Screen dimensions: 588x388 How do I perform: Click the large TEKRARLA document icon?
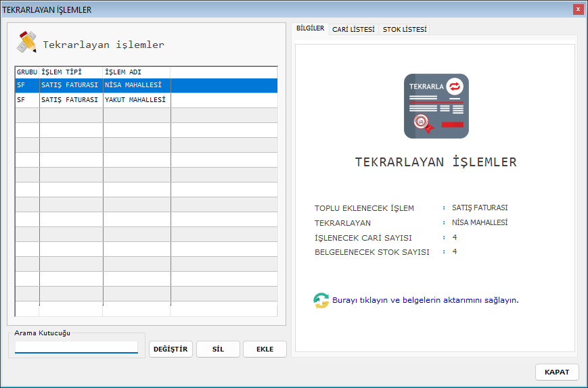click(436, 106)
